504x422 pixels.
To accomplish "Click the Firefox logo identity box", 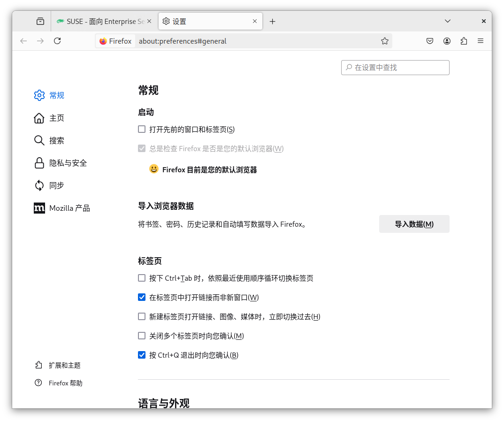I will tap(116, 41).
